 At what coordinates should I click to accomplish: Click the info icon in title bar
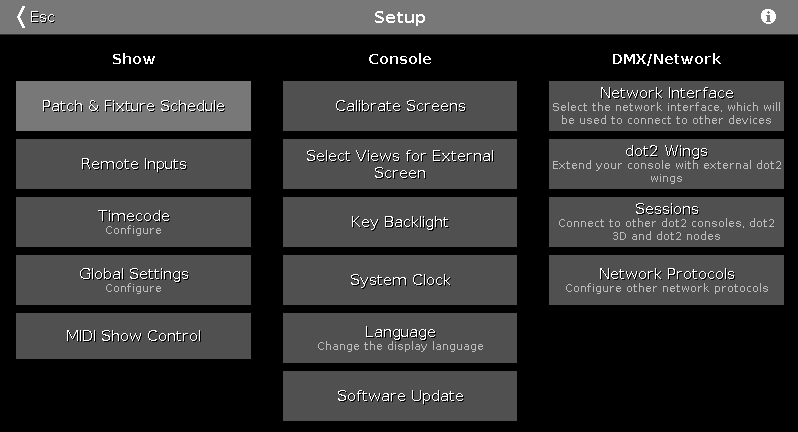[x=769, y=17]
